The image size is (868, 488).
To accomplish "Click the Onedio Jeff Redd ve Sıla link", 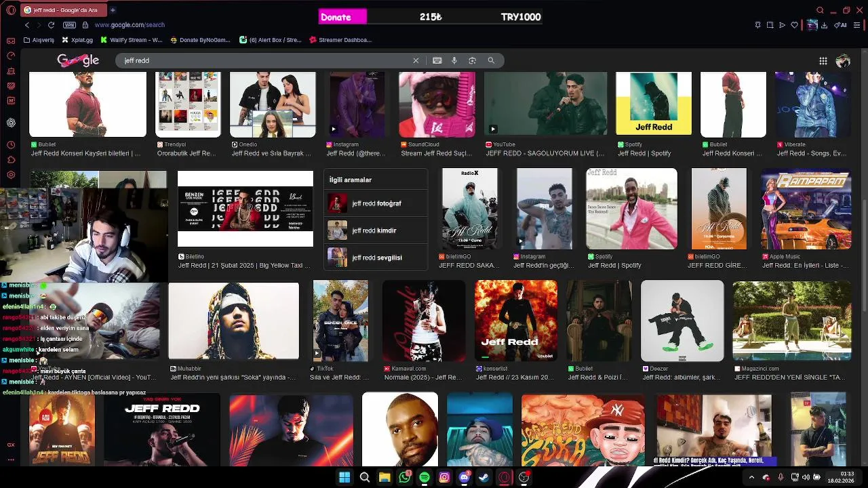I will (x=272, y=153).
